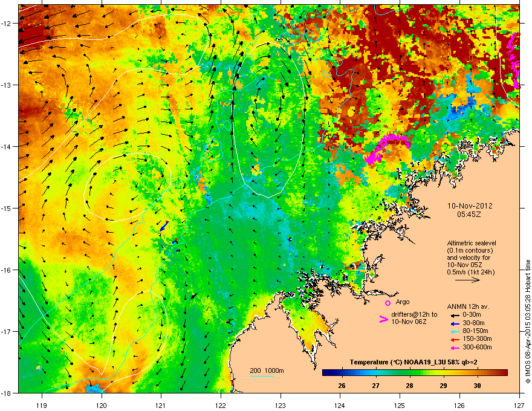Click the latitude axis label '-18'
Viewport: 532px width, 411px height.
7,393
